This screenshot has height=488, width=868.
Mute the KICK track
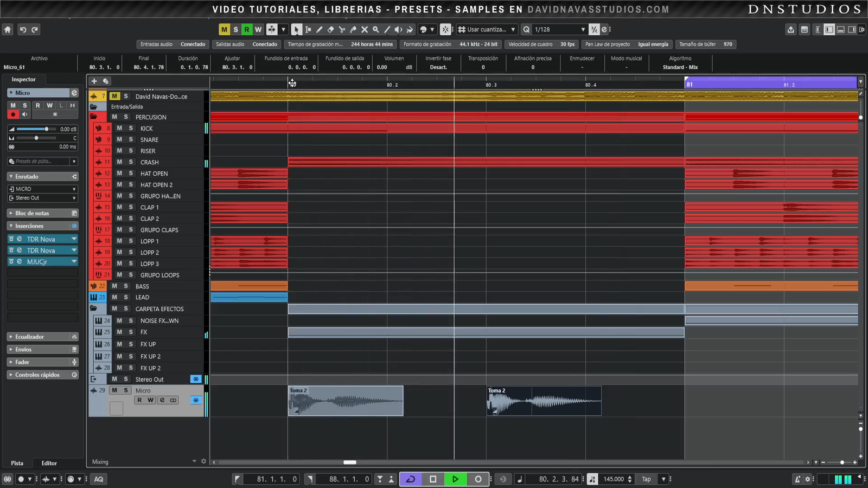pos(119,129)
